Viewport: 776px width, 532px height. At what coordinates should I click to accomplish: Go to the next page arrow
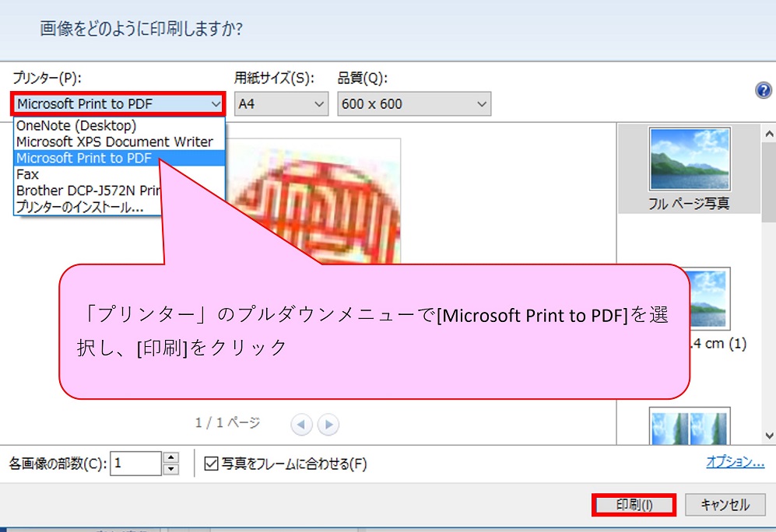click(328, 425)
